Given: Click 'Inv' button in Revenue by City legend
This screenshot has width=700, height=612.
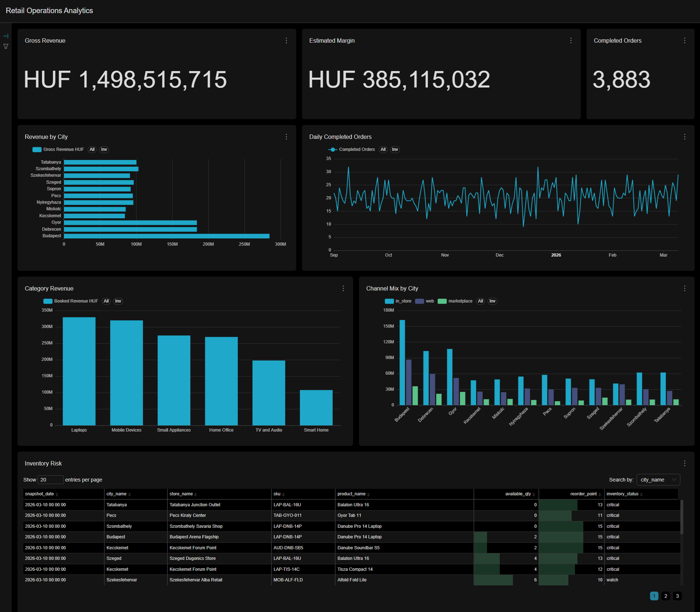Looking at the screenshot, I should pos(104,149).
